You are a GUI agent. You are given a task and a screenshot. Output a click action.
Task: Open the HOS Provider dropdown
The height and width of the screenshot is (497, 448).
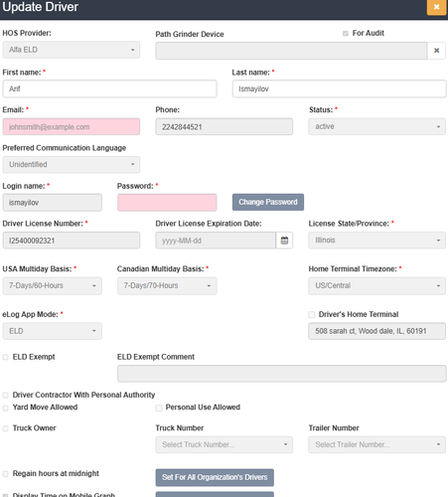click(72, 50)
